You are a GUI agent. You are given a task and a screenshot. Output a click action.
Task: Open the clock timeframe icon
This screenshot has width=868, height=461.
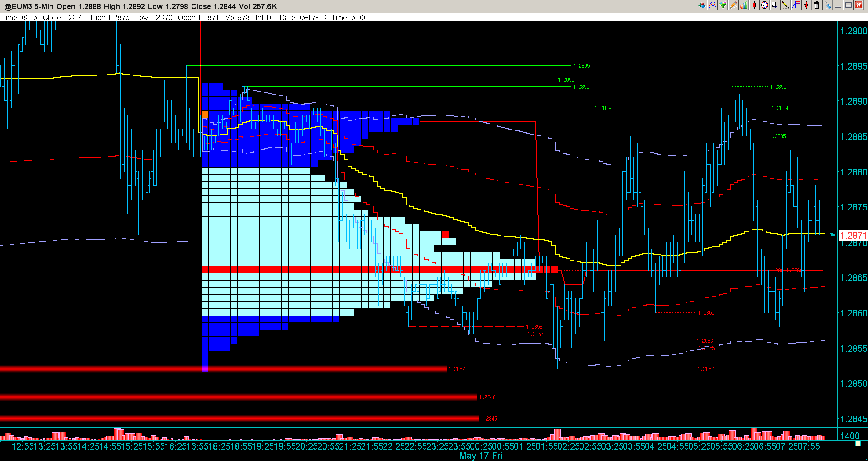tap(765, 5)
